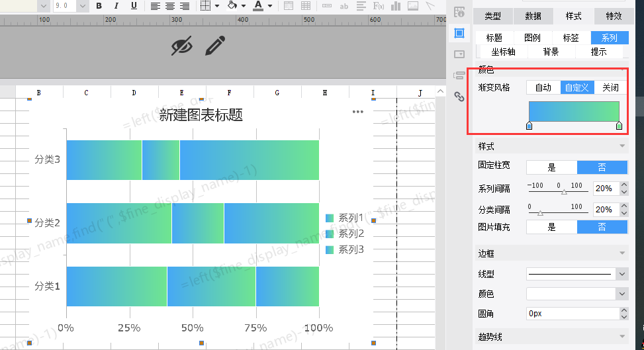Switch to the 数据 tab
This screenshot has height=350, width=644.
(x=533, y=16)
